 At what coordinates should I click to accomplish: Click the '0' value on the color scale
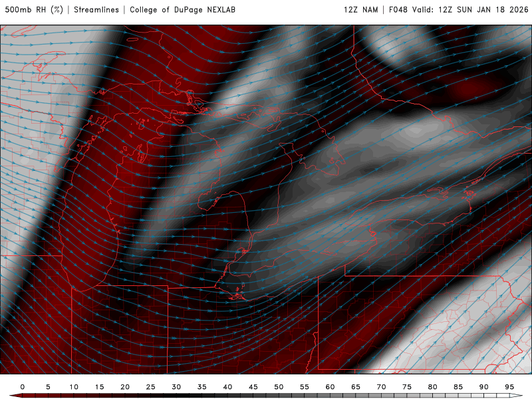click(x=23, y=387)
